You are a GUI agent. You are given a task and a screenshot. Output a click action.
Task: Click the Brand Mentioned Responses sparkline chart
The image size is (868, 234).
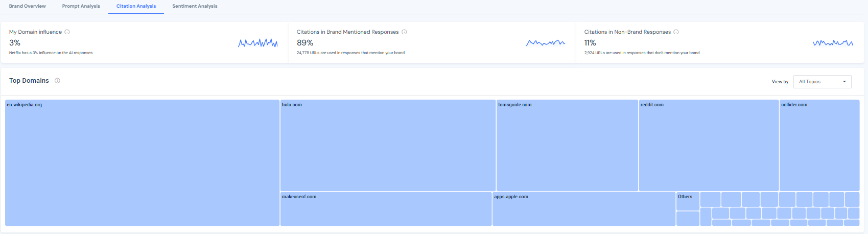(545, 43)
